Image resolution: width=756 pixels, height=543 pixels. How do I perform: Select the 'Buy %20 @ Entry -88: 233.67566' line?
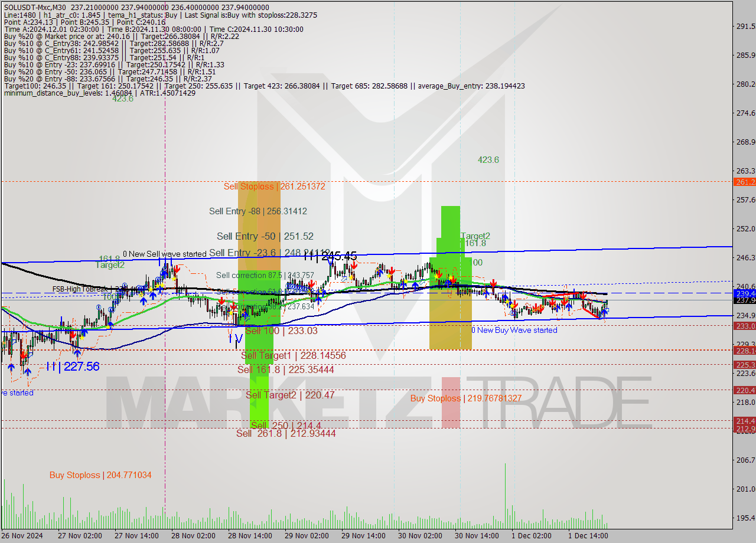point(107,78)
